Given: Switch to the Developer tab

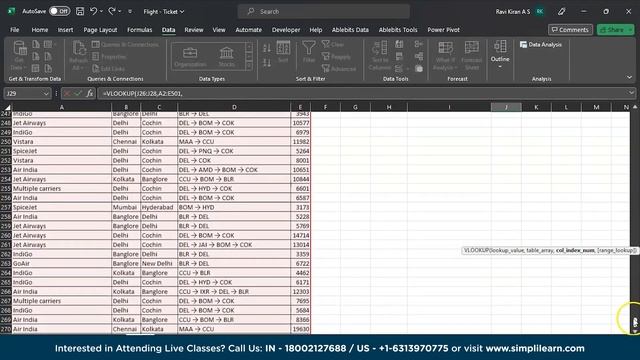Looking at the screenshot, I should coord(286,30).
